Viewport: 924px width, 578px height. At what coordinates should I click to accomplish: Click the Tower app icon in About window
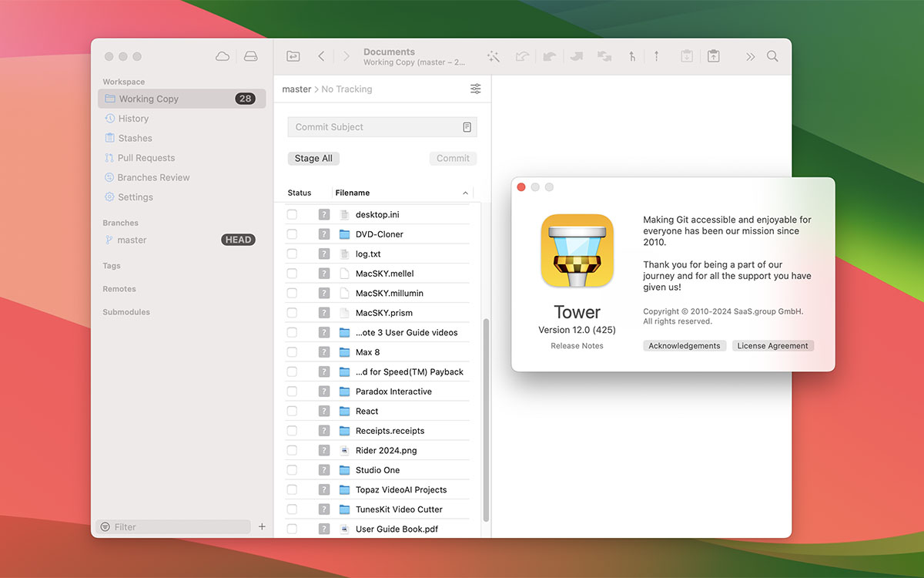click(x=577, y=251)
